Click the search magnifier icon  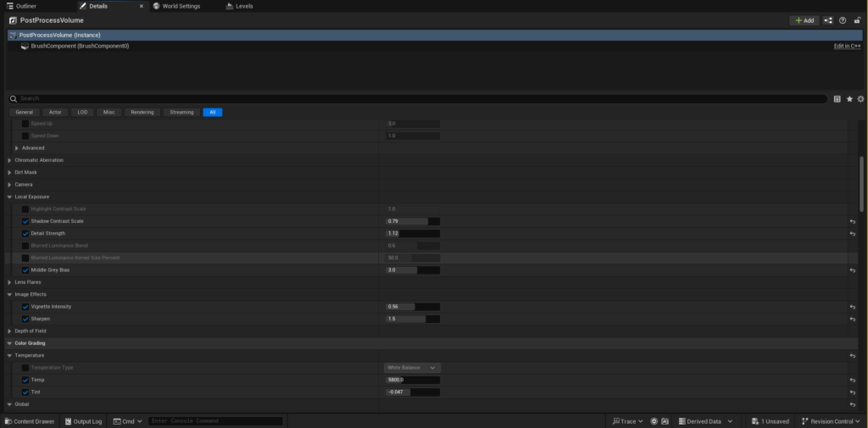pyautogui.click(x=14, y=98)
